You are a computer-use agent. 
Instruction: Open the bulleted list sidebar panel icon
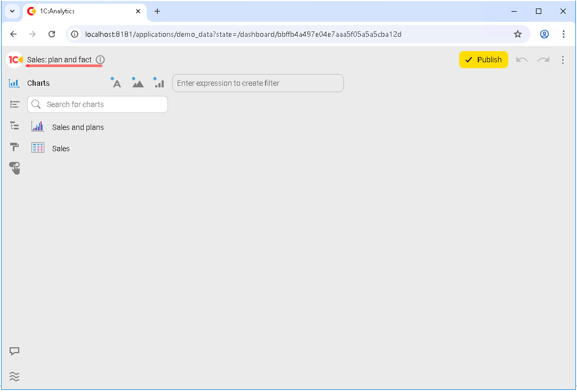pyautogui.click(x=14, y=104)
